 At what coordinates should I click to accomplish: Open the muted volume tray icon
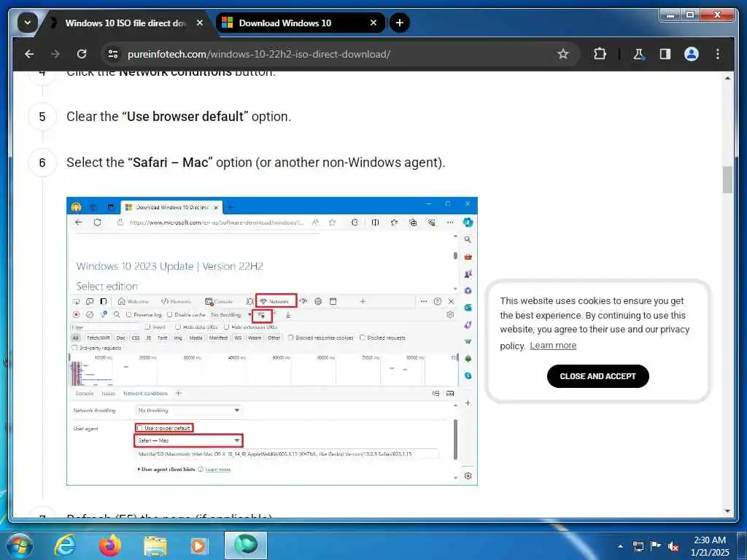coord(673,546)
